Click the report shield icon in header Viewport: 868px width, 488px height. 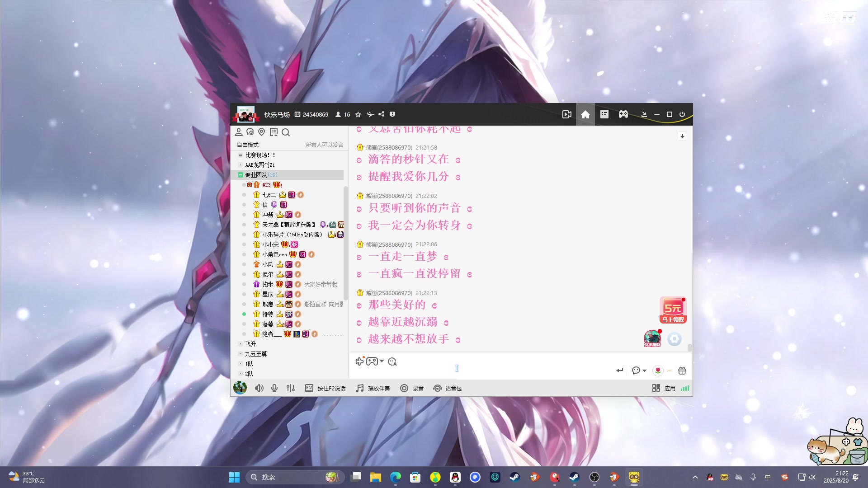(392, 114)
